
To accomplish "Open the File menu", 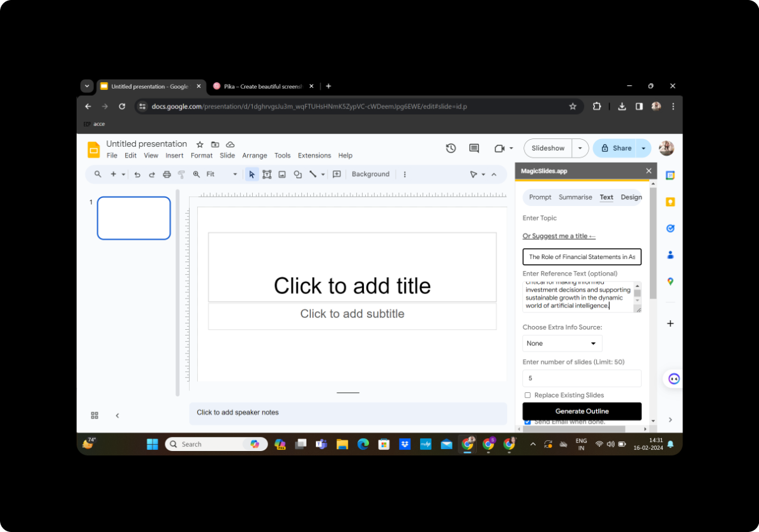I will coord(112,155).
